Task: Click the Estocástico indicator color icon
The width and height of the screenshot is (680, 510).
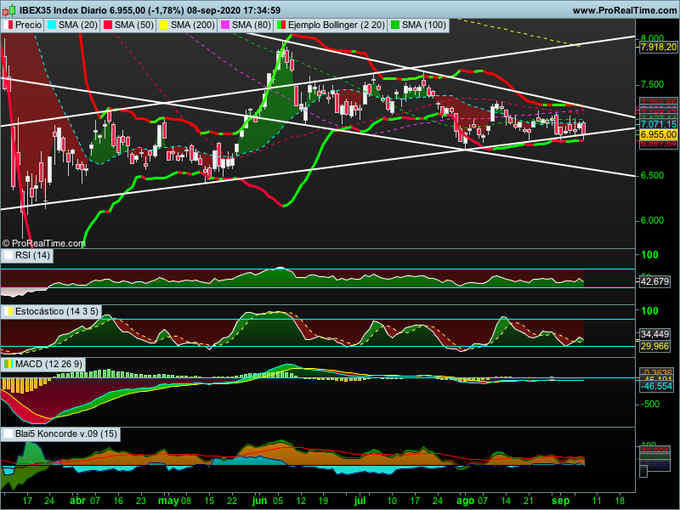Action: click(x=8, y=313)
